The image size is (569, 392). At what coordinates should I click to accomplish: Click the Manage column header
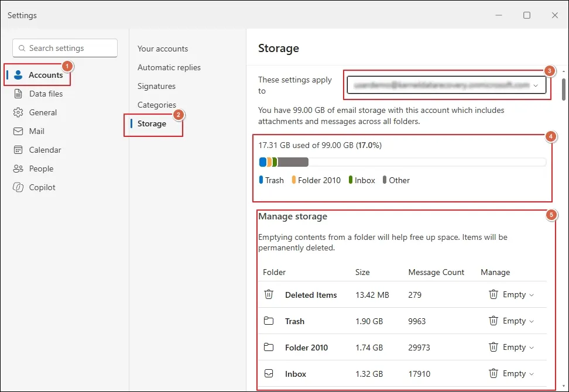pyautogui.click(x=495, y=272)
